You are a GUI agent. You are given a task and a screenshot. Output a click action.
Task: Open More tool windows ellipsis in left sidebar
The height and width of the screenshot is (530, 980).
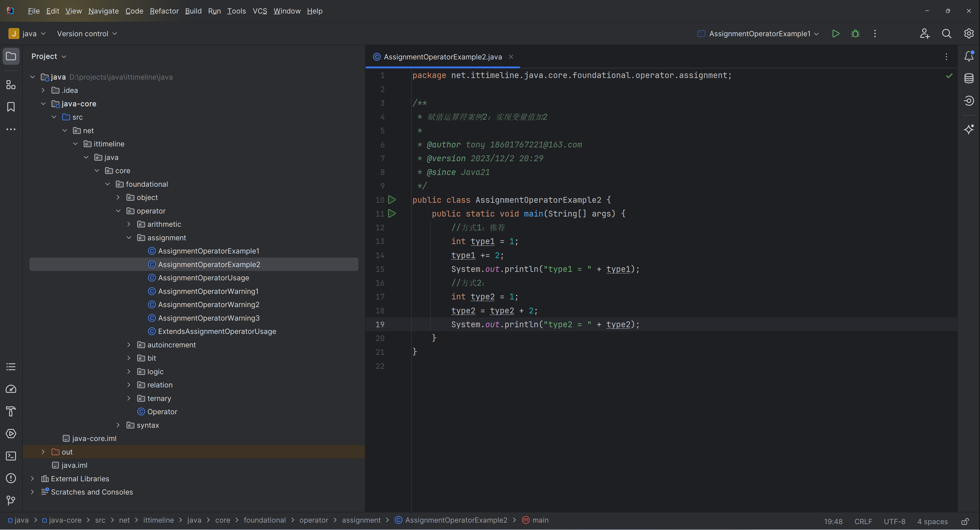[x=11, y=129]
